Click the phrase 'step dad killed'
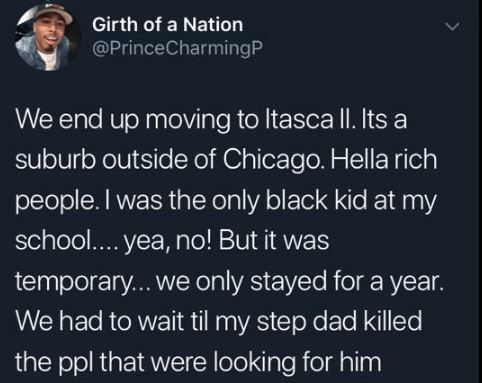The image size is (482, 383). [339, 321]
